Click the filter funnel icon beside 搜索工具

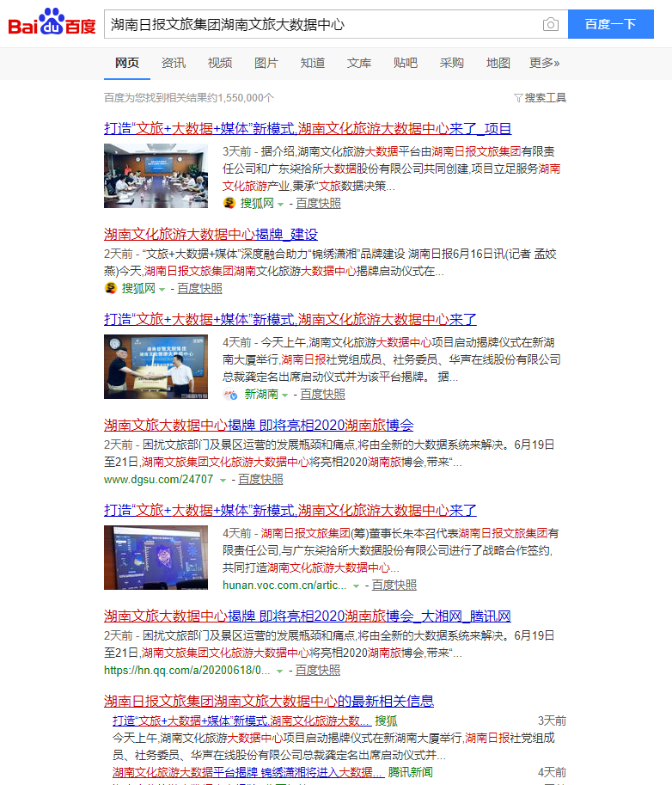518,98
